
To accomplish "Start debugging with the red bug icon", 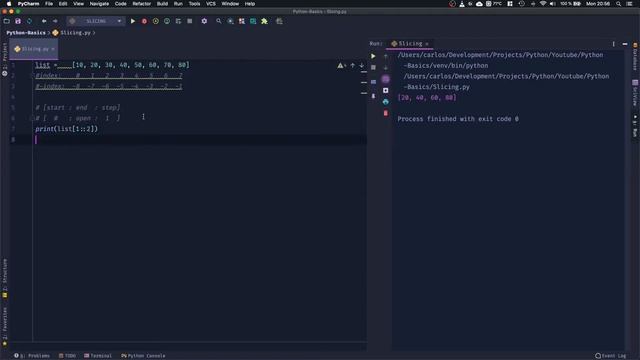I will (144, 21).
